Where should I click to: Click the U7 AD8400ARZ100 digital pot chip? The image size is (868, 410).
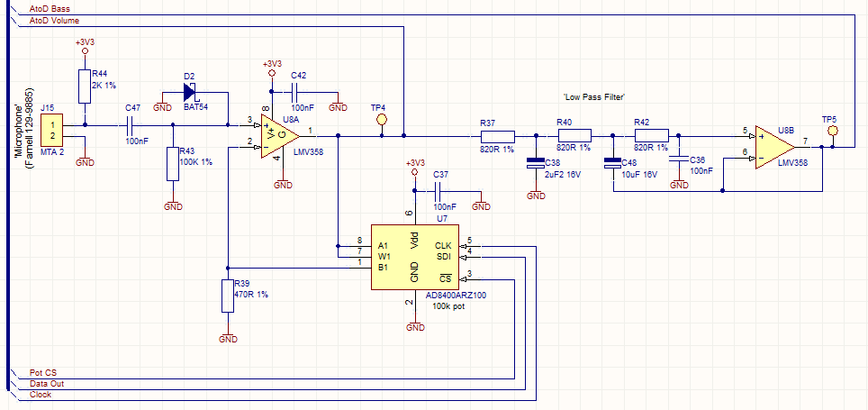415,256
